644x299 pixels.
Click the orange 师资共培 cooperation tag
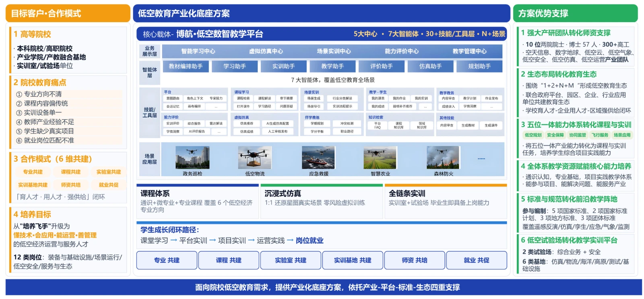pyautogui.click(x=71, y=185)
